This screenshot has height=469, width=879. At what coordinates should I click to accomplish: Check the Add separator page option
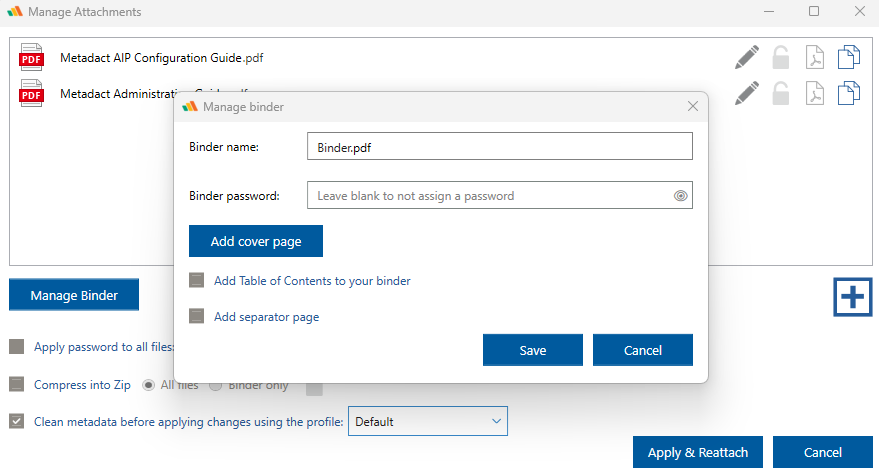point(196,317)
